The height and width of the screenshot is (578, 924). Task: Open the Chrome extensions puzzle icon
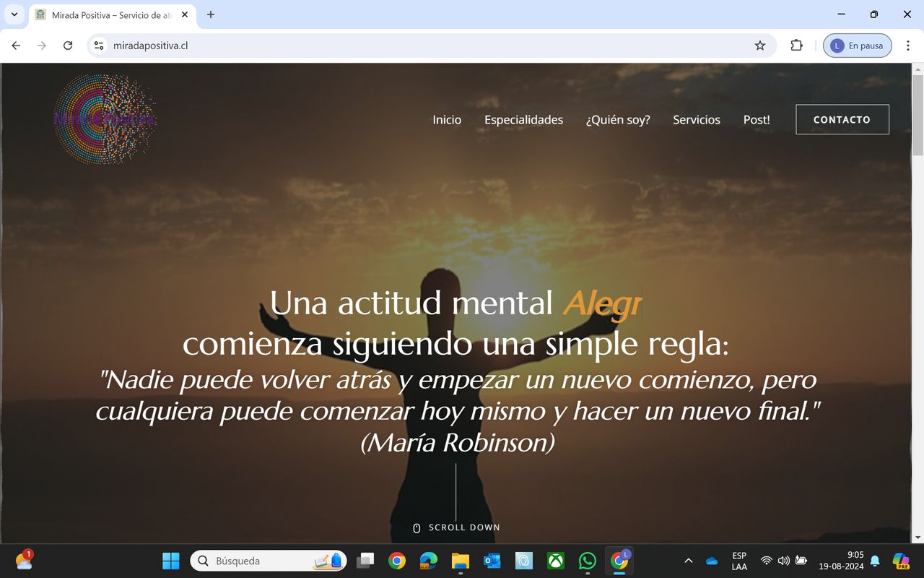pyautogui.click(x=796, y=46)
